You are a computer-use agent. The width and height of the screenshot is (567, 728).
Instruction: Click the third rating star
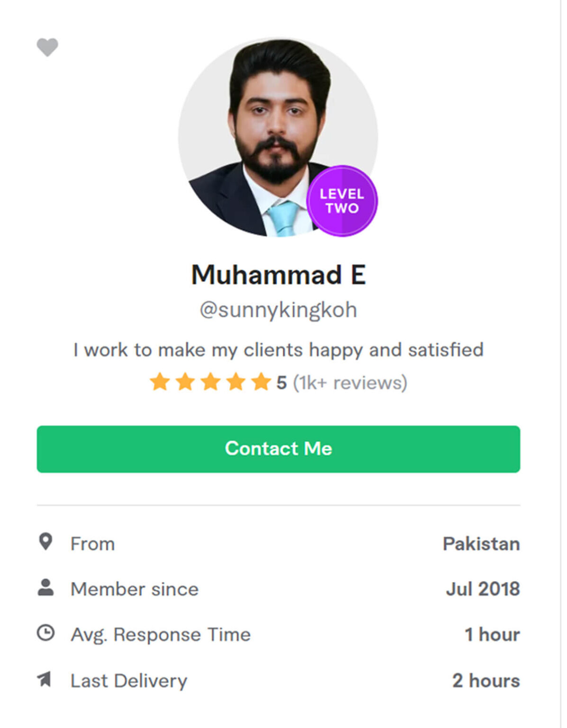tap(210, 382)
